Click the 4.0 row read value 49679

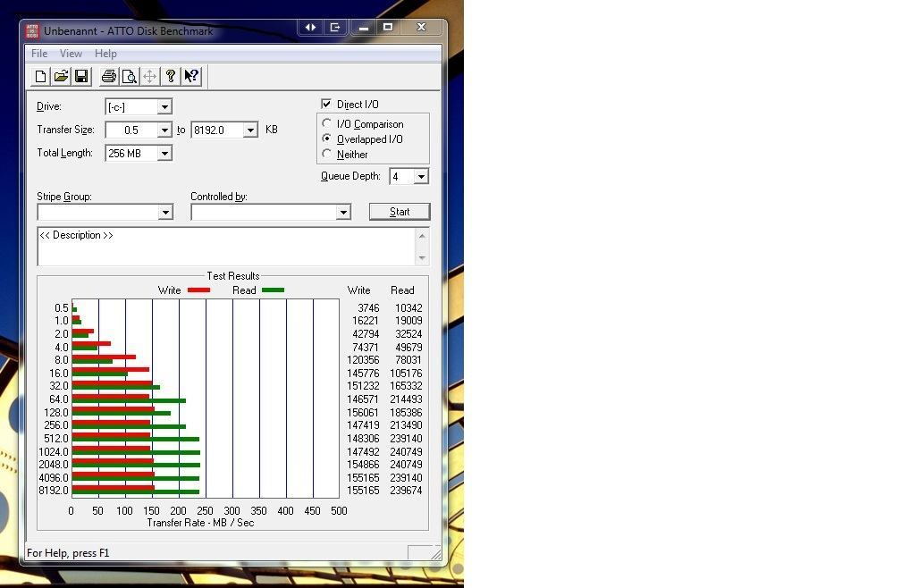[x=408, y=348]
